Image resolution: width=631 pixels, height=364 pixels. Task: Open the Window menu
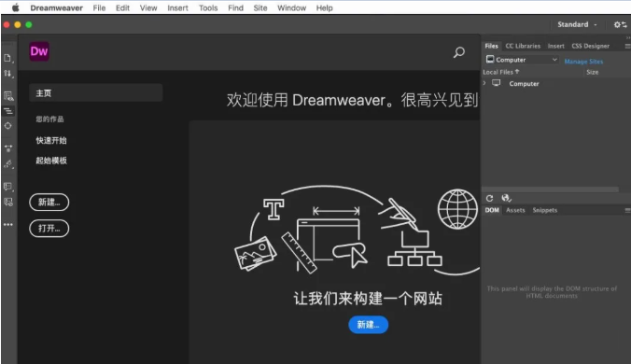pos(291,7)
